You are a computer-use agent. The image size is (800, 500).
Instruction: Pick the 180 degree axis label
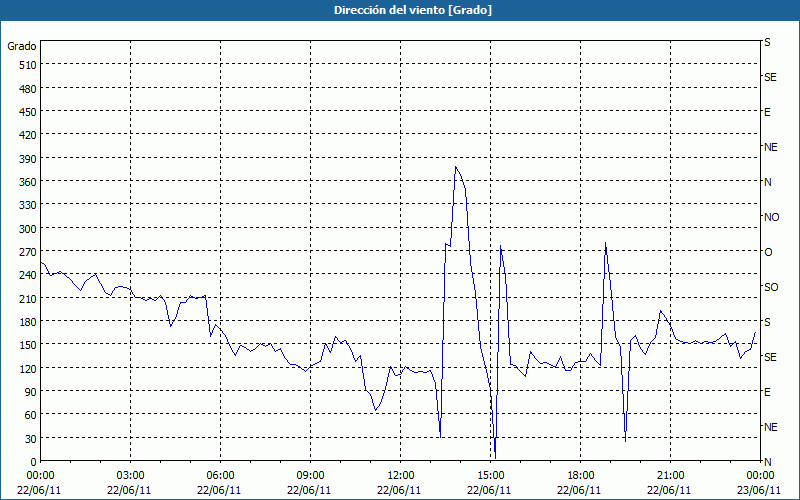pyautogui.click(x=29, y=322)
